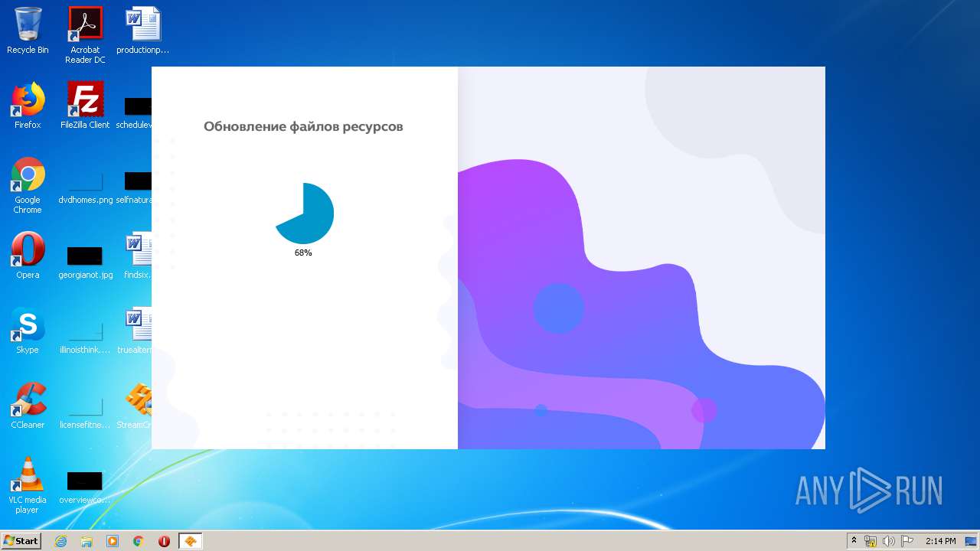This screenshot has width=980, height=551.
Task: Open the Start menu
Action: point(21,541)
